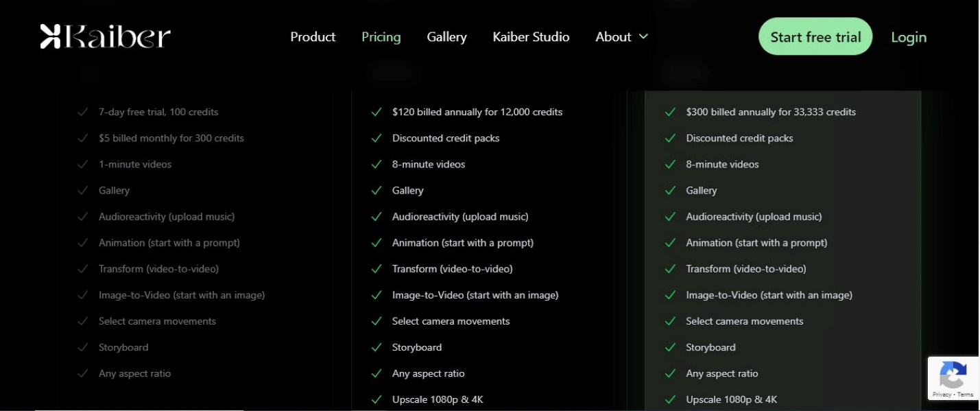Click the Kaiber logo icon
980x411 pixels.
click(x=51, y=36)
